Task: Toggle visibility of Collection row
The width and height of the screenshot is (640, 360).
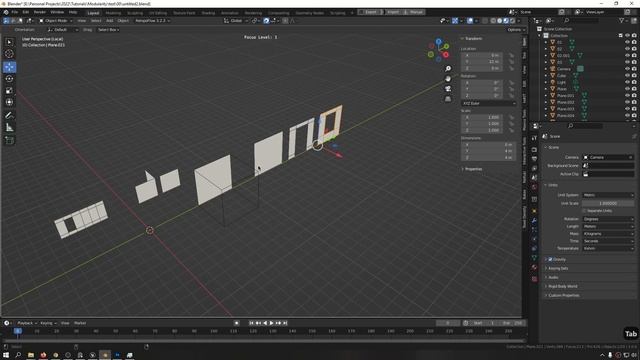Action: pyautogui.click(x=627, y=36)
